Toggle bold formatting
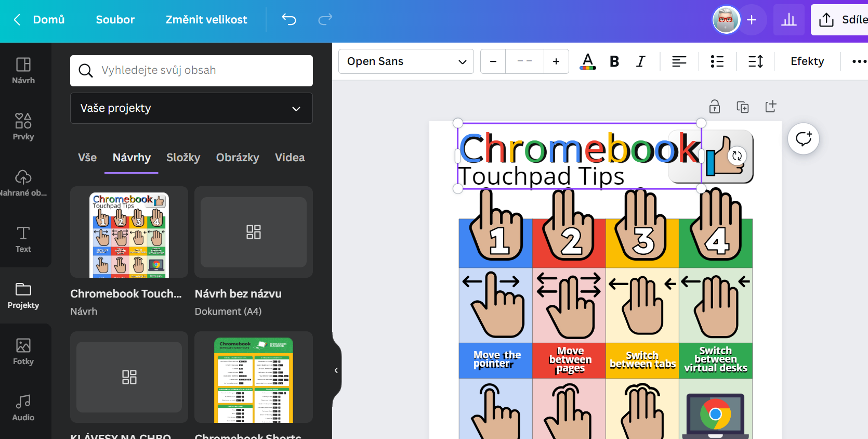 pyautogui.click(x=614, y=61)
